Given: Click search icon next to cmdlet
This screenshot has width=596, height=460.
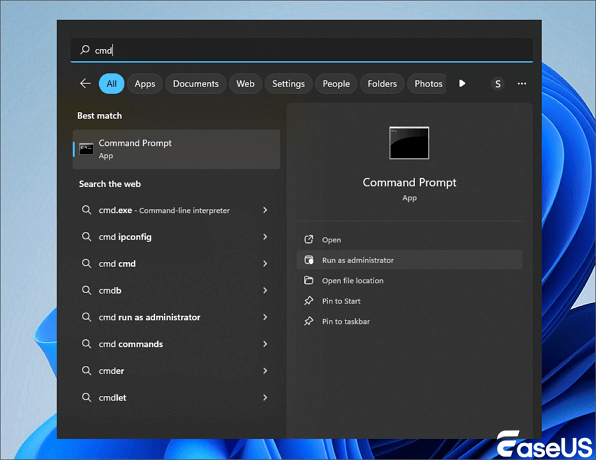Looking at the screenshot, I should click(86, 398).
